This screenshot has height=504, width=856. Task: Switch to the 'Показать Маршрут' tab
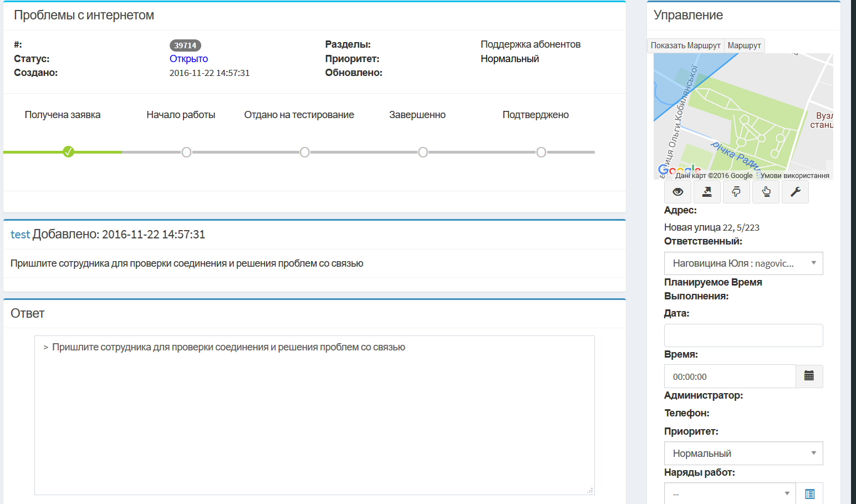(685, 45)
